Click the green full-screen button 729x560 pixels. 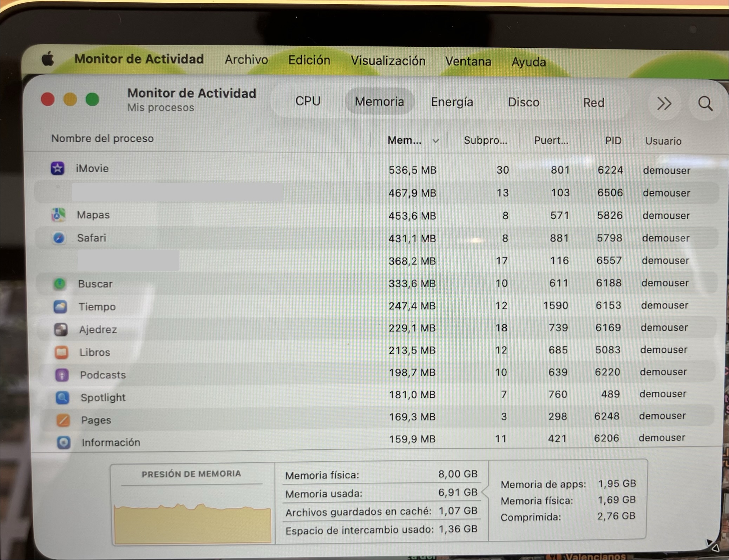coord(92,99)
